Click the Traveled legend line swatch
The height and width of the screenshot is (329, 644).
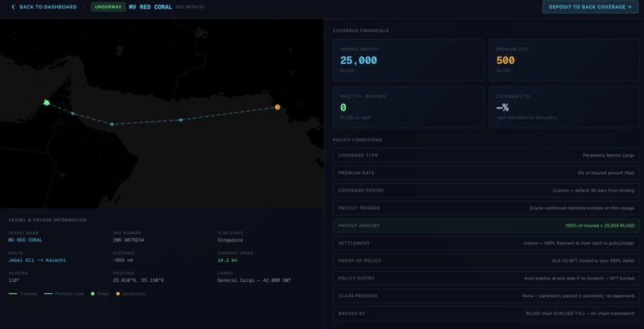pyautogui.click(x=13, y=294)
